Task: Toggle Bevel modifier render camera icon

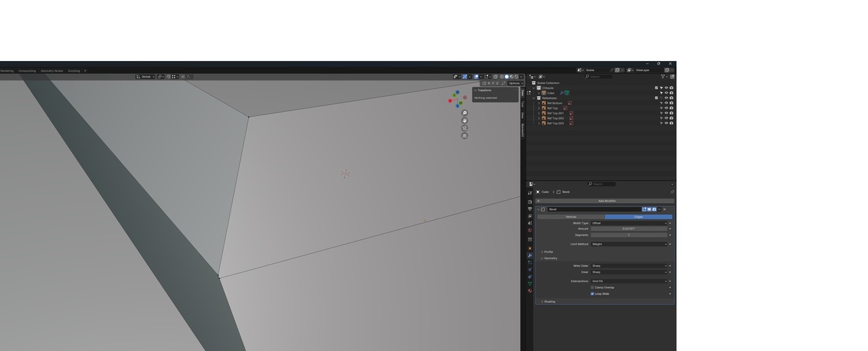Action: 654,209
